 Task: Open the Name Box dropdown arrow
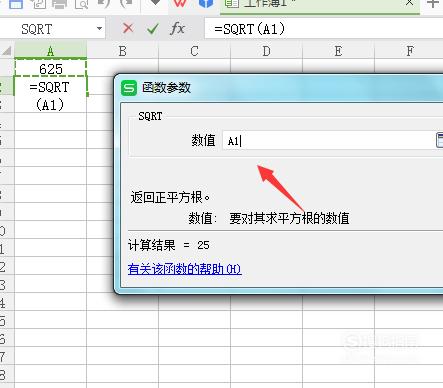coord(99,29)
